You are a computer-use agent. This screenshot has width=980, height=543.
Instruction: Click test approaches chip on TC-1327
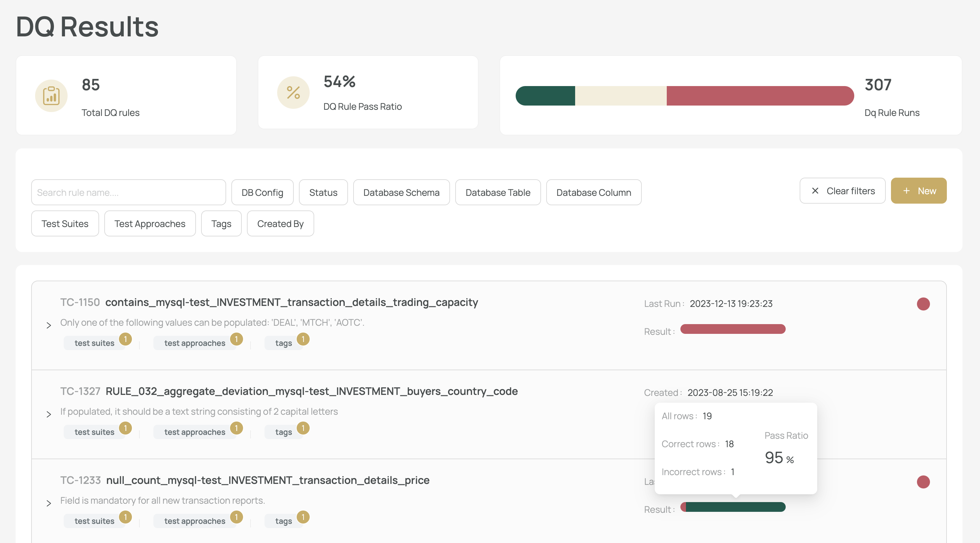tap(195, 432)
